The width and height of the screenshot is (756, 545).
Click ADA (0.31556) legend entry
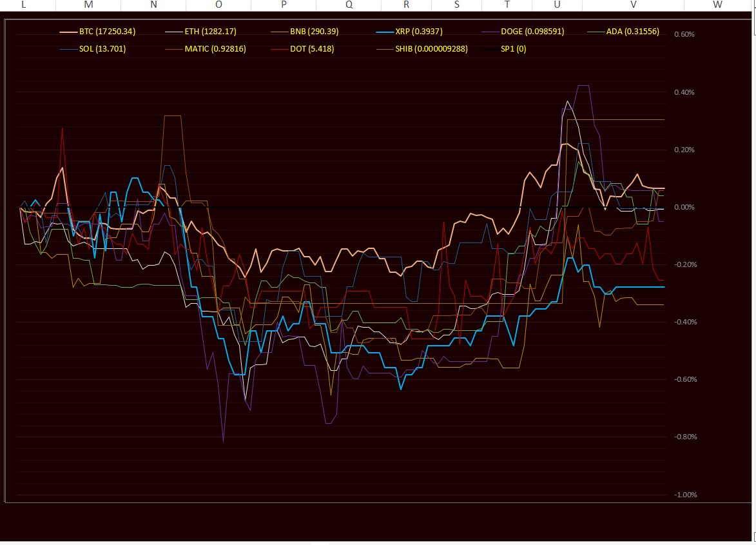[623, 32]
